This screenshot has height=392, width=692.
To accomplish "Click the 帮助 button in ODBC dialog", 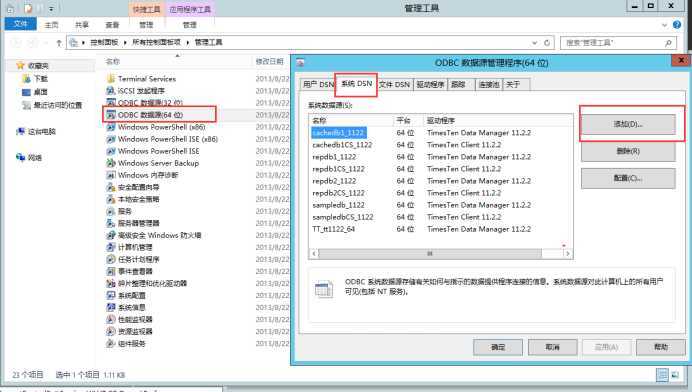I will pyautogui.click(x=661, y=347).
